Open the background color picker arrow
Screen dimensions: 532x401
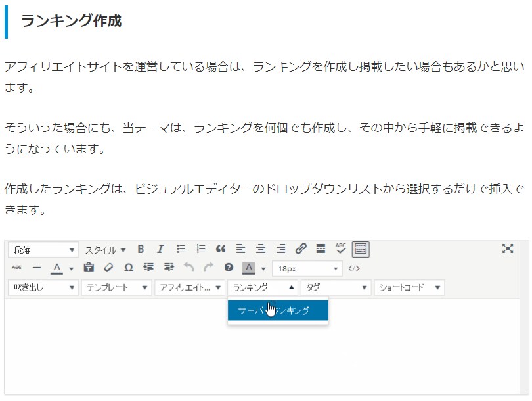[x=263, y=269]
